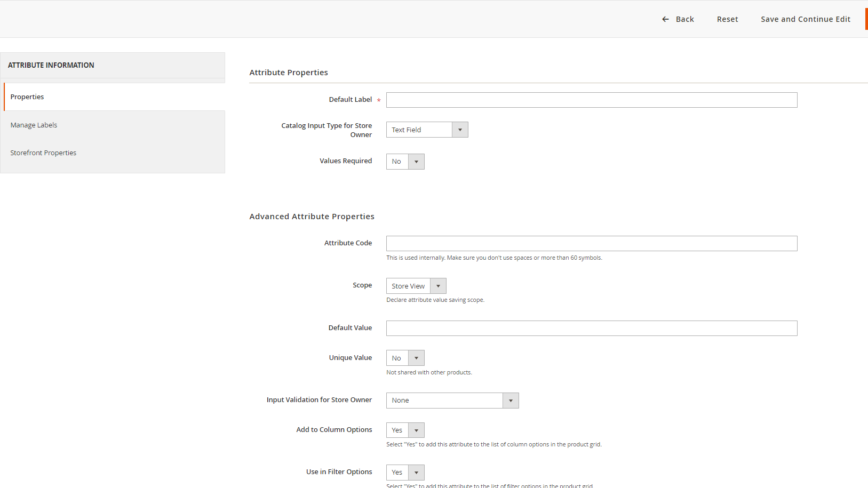Open the Unique Value dropdown
The image size is (868, 488).
pos(405,358)
